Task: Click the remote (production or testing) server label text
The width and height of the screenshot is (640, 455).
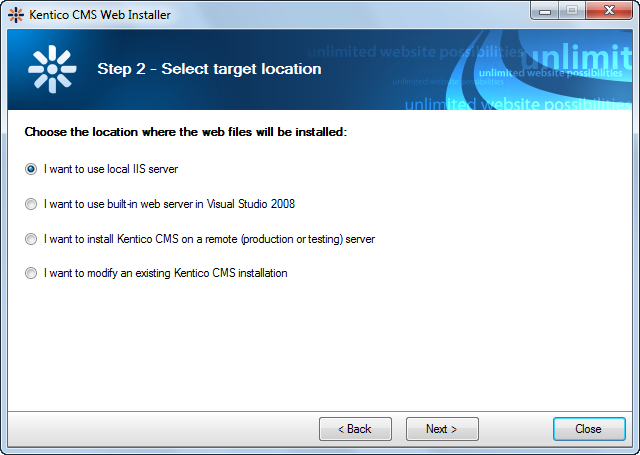Action: pos(209,239)
